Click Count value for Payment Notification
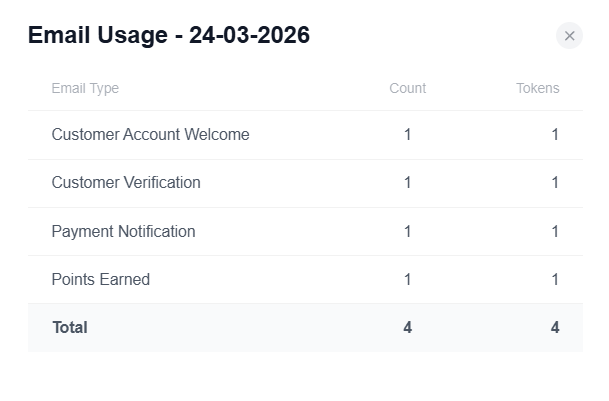Screen dimensions: 609x401 408,231
